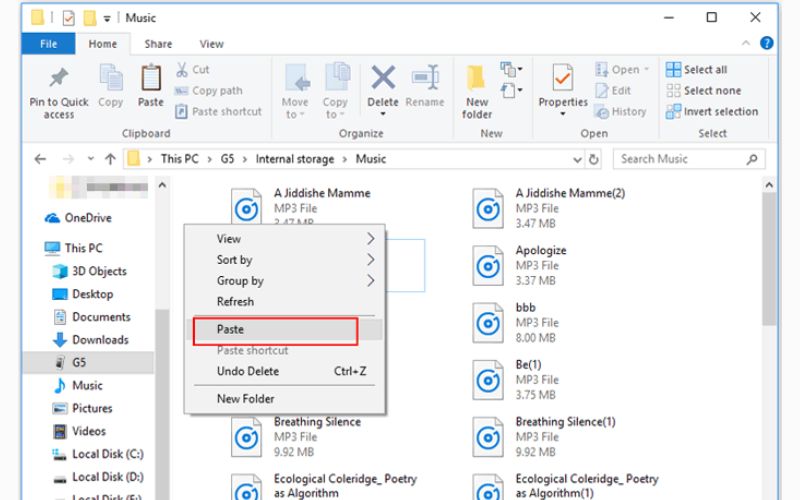This screenshot has height=500, width=800.
Task: Click the Cut scissors icon
Action: 184,70
